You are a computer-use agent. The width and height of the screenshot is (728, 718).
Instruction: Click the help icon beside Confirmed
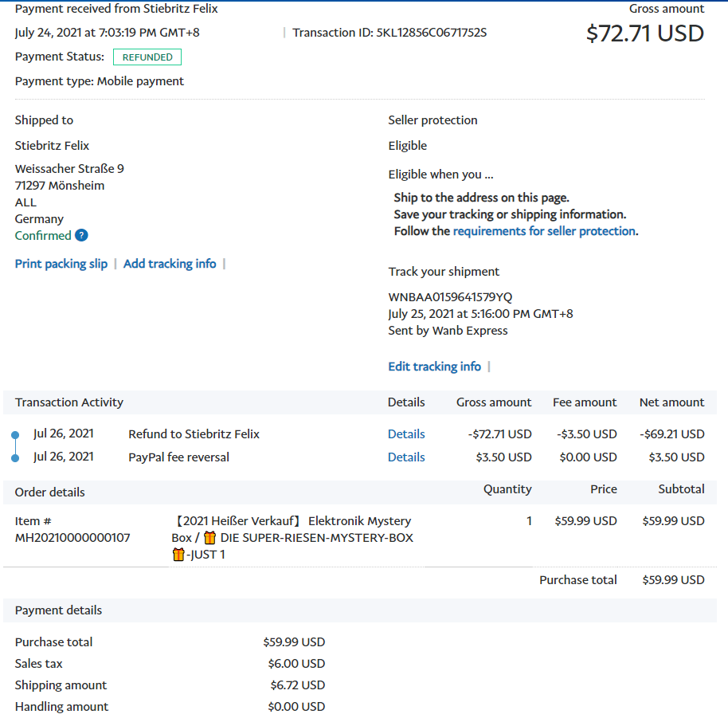pyautogui.click(x=81, y=236)
